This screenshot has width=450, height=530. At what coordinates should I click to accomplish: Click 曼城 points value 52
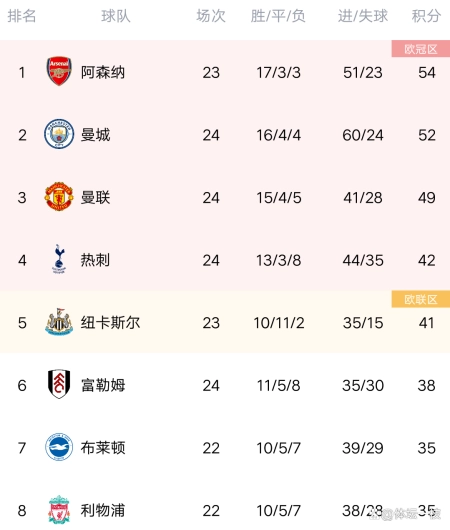tap(427, 135)
